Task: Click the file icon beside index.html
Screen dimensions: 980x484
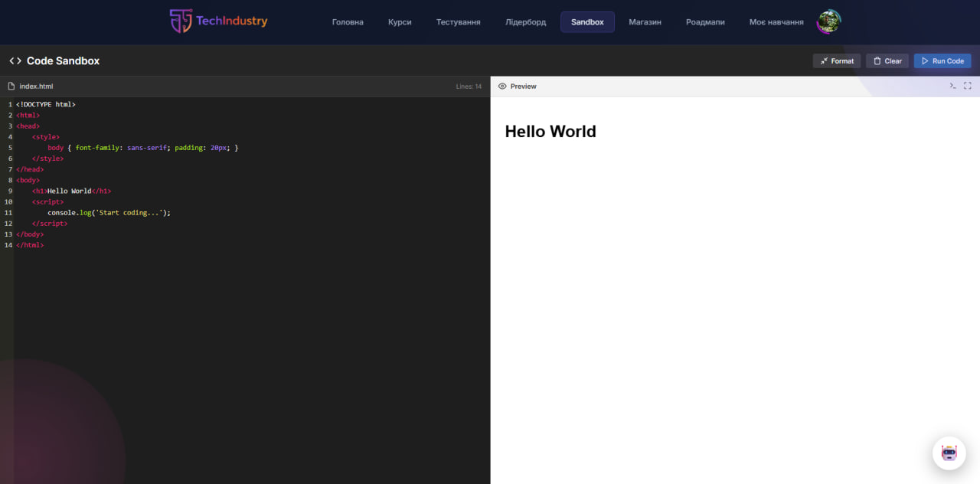Action: pyautogui.click(x=11, y=87)
